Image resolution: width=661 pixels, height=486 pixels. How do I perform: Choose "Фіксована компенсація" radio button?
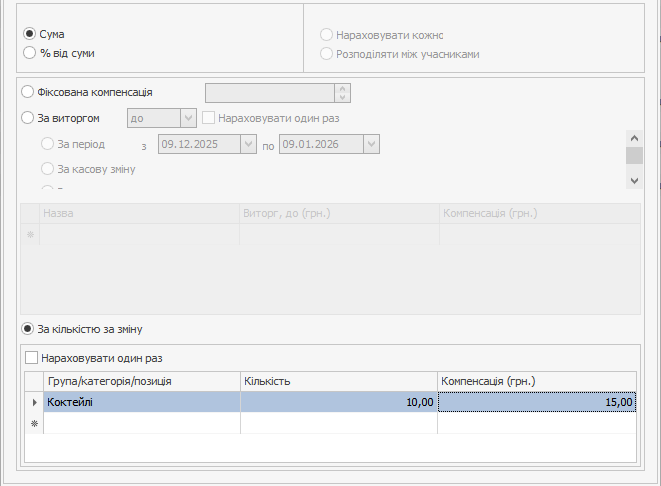pos(28,92)
